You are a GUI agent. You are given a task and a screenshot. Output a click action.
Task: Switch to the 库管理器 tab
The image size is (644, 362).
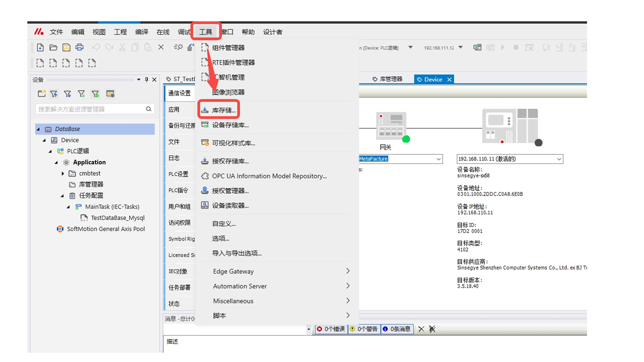coord(387,79)
